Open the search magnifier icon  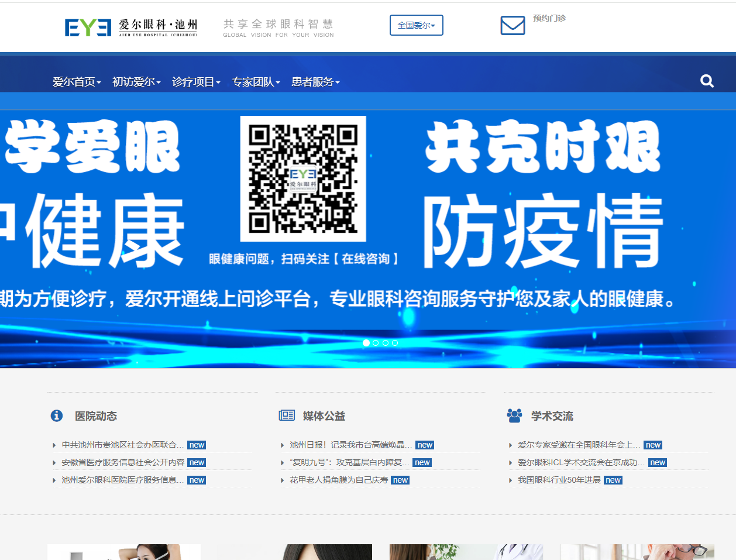707,81
